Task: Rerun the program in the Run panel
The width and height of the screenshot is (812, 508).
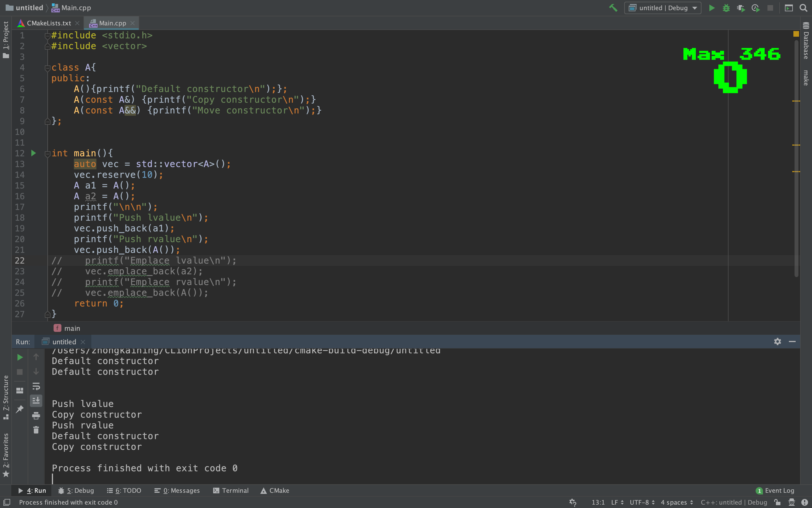Action: tap(20, 358)
